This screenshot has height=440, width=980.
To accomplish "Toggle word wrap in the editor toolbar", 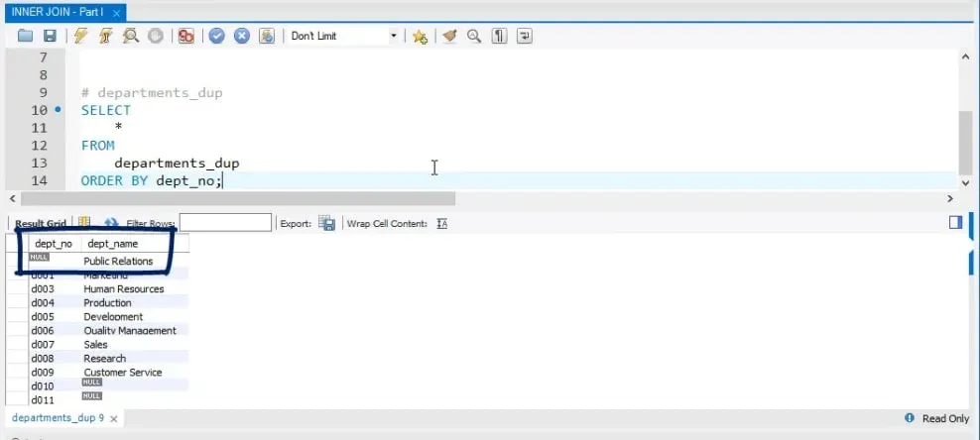I will coord(524,36).
